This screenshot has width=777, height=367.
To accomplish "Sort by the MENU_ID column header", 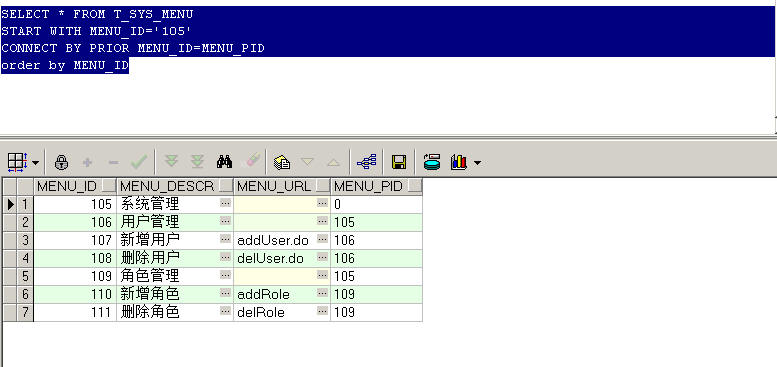I will (x=67, y=186).
